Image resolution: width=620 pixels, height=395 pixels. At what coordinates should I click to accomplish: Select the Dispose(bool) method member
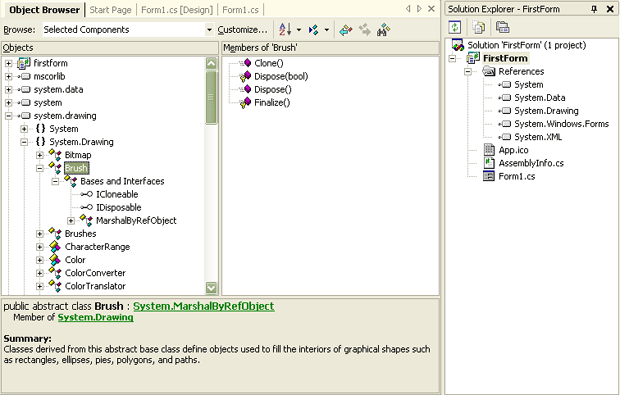(281, 76)
